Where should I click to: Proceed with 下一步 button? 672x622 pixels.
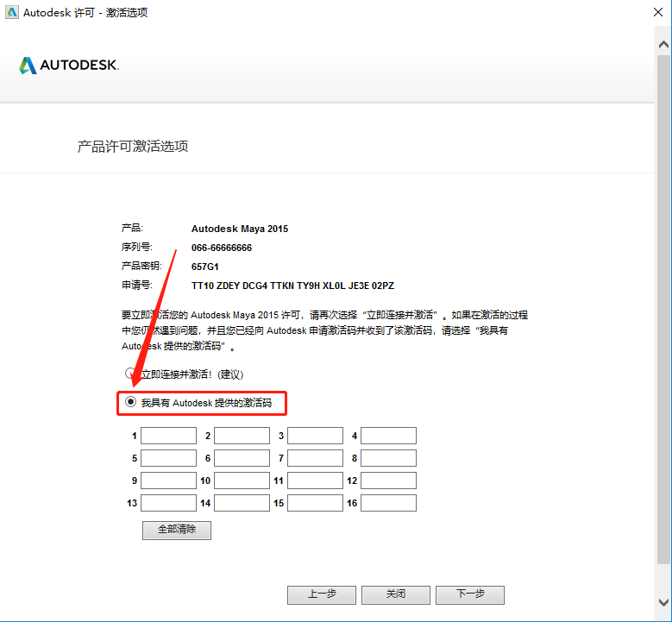tap(470, 595)
